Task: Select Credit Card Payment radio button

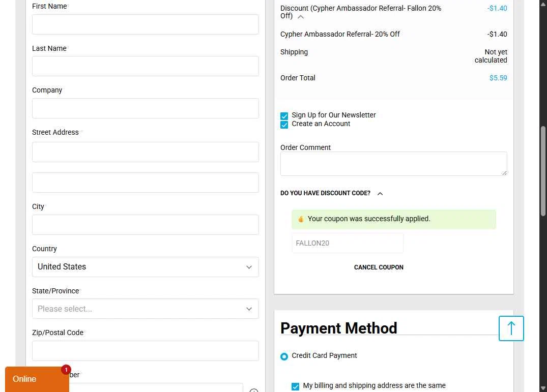Action: coord(284,356)
